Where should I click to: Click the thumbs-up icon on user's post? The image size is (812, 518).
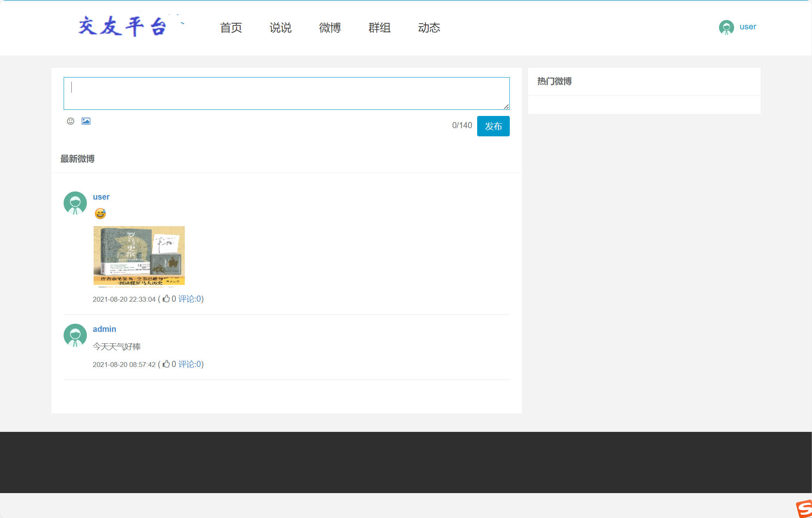(166, 298)
